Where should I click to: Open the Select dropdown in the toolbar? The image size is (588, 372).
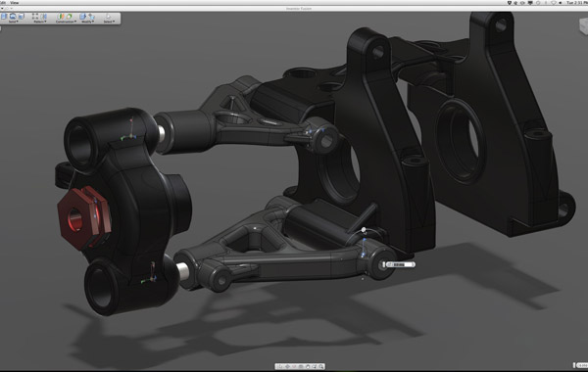tap(109, 22)
